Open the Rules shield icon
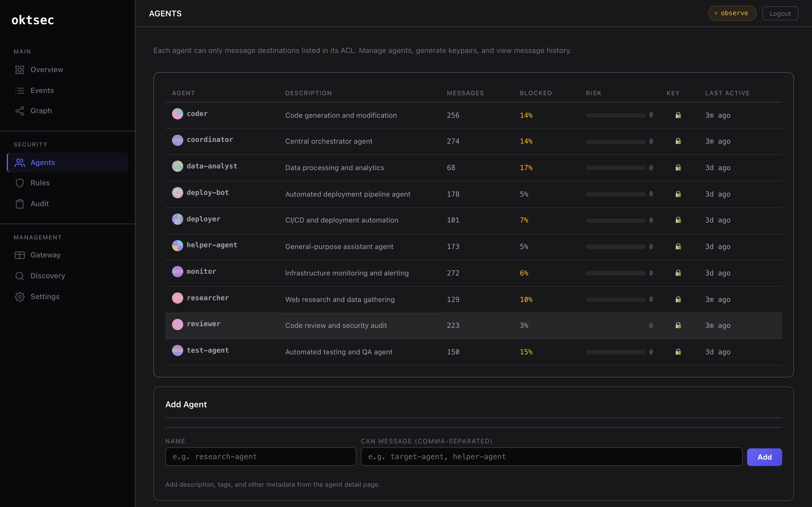812x507 pixels. pos(19,183)
